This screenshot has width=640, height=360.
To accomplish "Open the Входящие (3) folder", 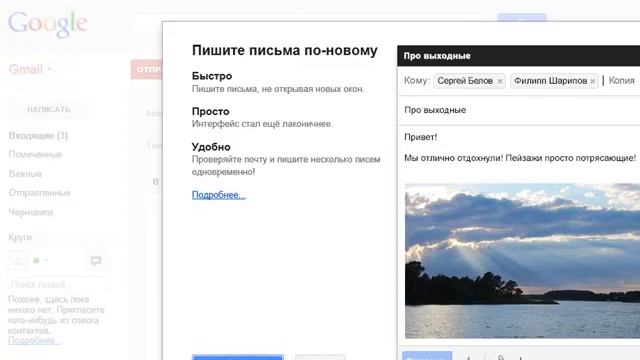I will point(38,136).
